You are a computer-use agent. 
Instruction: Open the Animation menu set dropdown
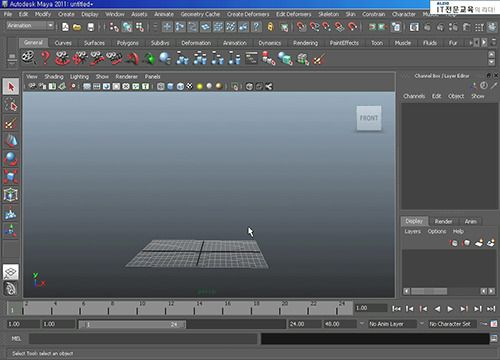pos(30,26)
